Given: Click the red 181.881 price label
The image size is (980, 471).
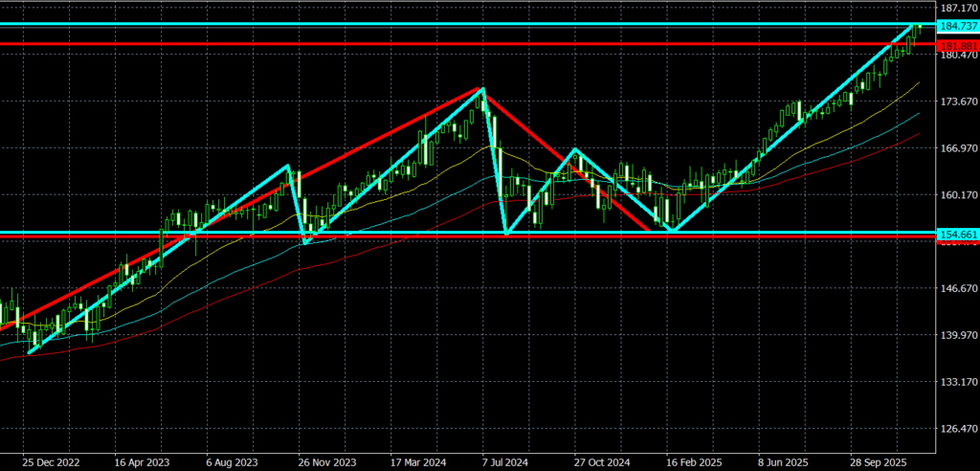Looking at the screenshot, I should [958, 44].
